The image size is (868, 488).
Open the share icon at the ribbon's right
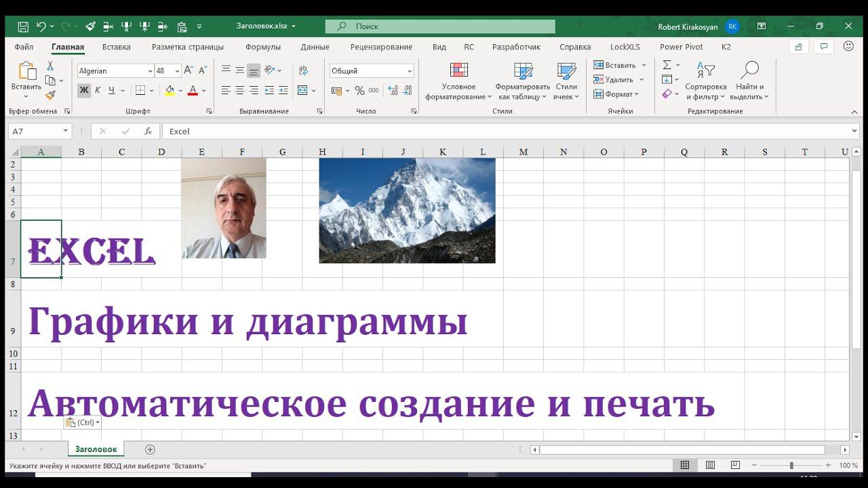coord(799,47)
